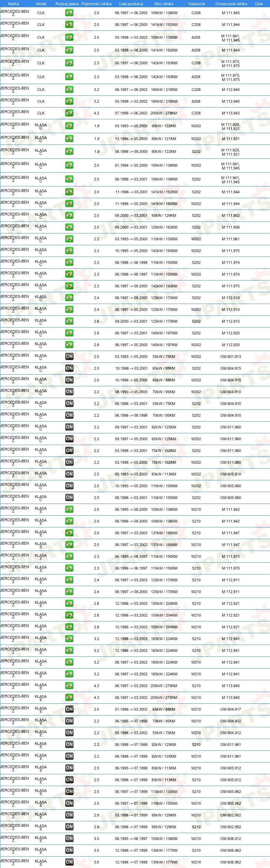Image resolution: width=270 pixels, height=868 pixels.
Task: Click petrol icon in M 112.915 row
Action: point(69,321)
